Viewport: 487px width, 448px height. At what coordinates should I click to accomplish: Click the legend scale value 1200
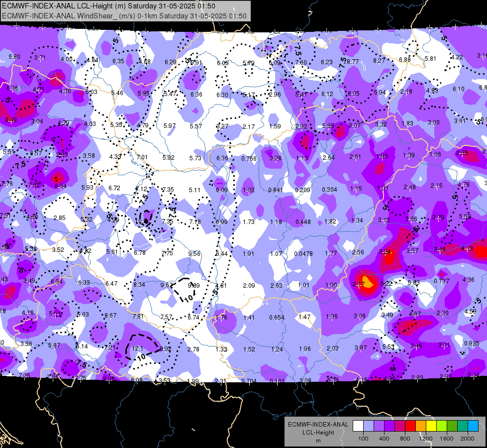coord(425,439)
